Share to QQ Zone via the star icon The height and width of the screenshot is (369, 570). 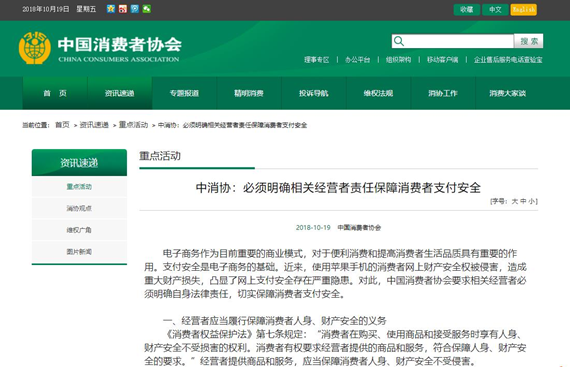(x=111, y=9)
